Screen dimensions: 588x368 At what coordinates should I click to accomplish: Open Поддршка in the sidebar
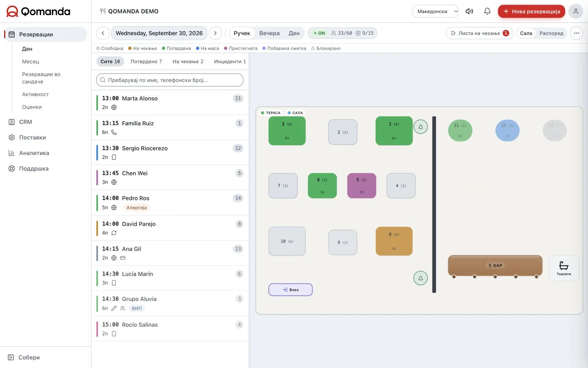[x=33, y=168]
